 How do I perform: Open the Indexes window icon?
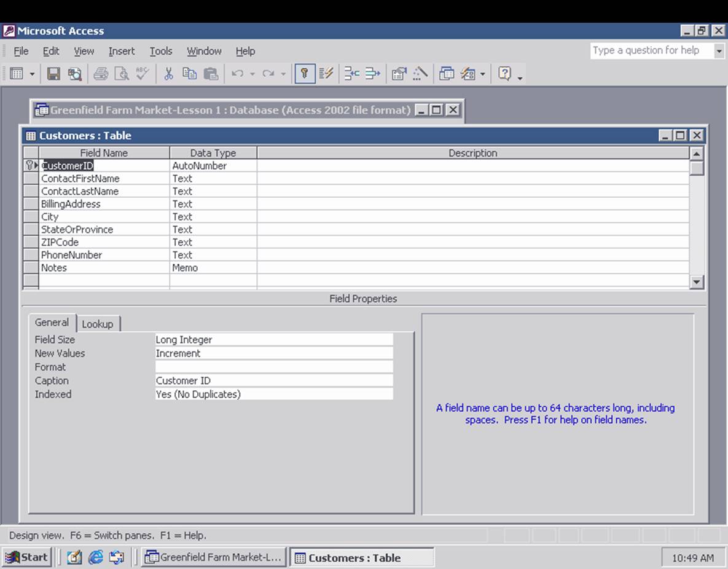(326, 74)
